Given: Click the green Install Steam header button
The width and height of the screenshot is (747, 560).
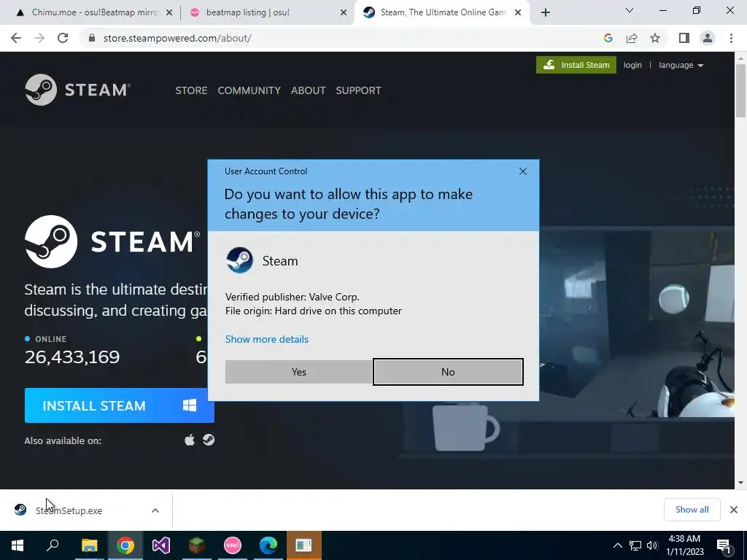Looking at the screenshot, I should point(576,65).
